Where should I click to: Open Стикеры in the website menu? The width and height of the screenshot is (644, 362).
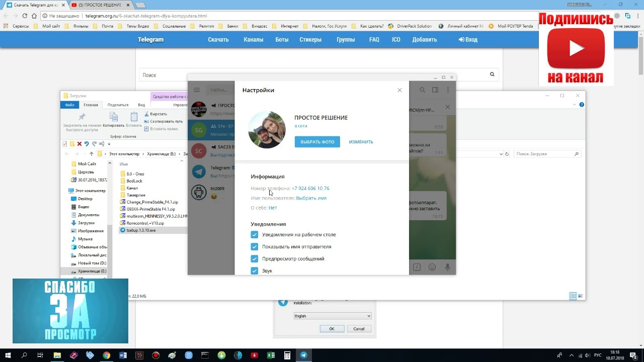tap(310, 40)
